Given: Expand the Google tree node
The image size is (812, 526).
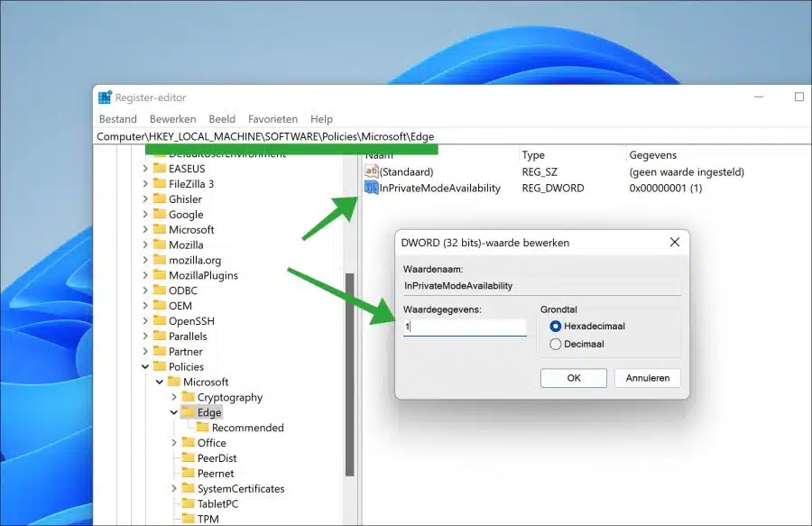Looking at the screenshot, I should pyautogui.click(x=145, y=214).
